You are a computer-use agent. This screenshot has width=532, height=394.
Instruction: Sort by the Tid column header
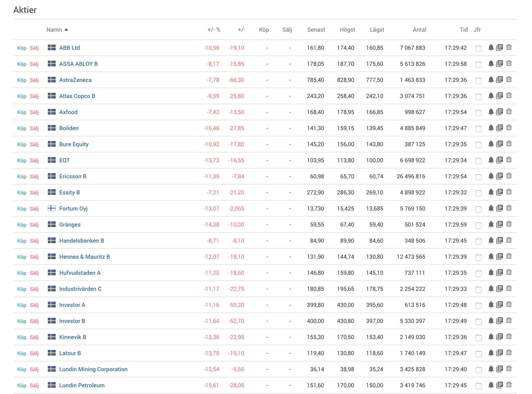(x=464, y=30)
